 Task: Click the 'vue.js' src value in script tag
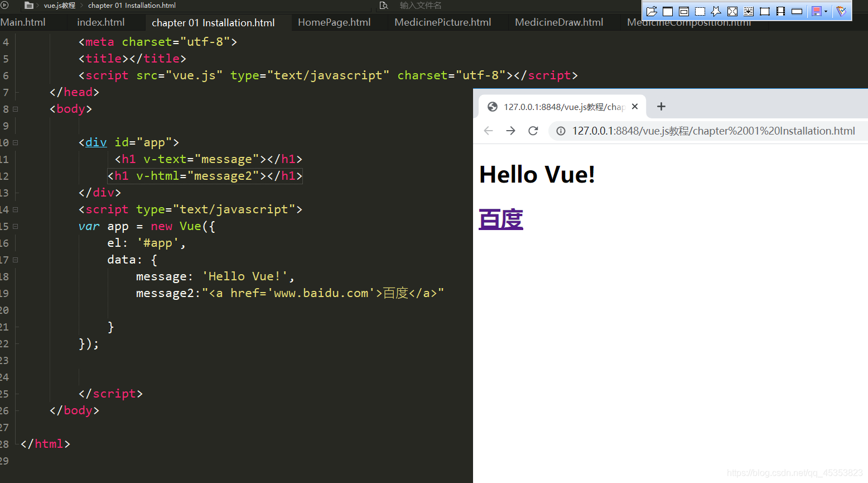[194, 75]
